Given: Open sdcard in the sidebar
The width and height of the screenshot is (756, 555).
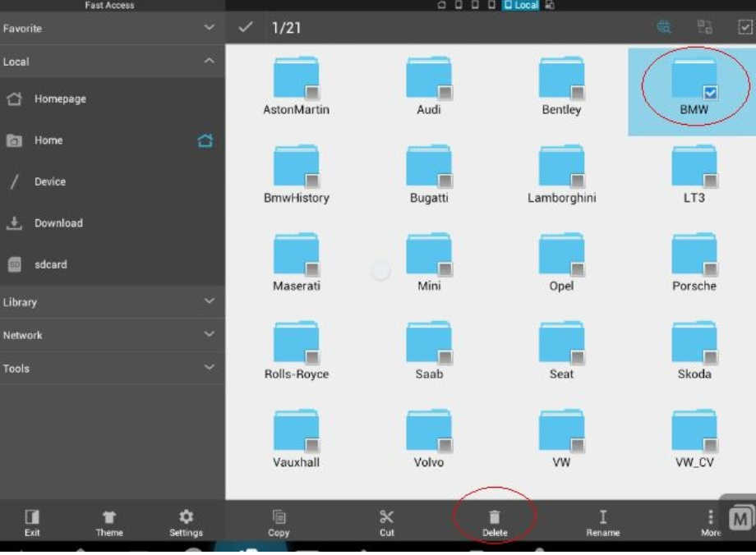Looking at the screenshot, I should pos(113,264).
